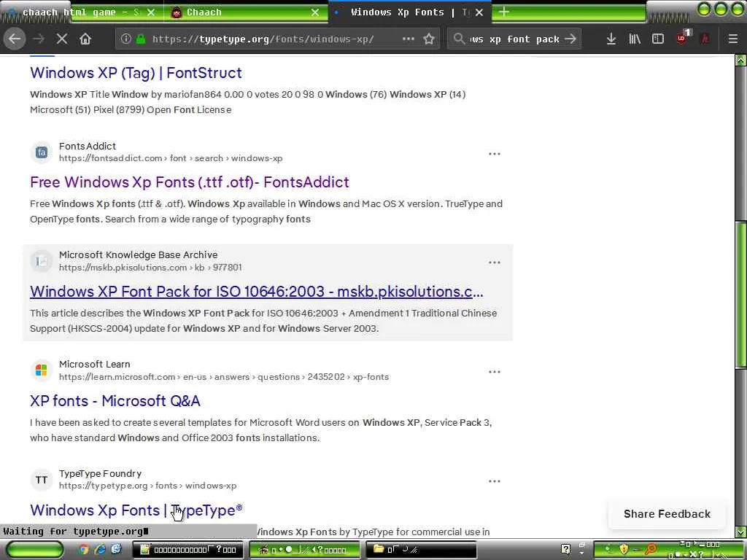
Task: Open 'Windows Xp Fonts | TypeType' result
Action: [136, 510]
